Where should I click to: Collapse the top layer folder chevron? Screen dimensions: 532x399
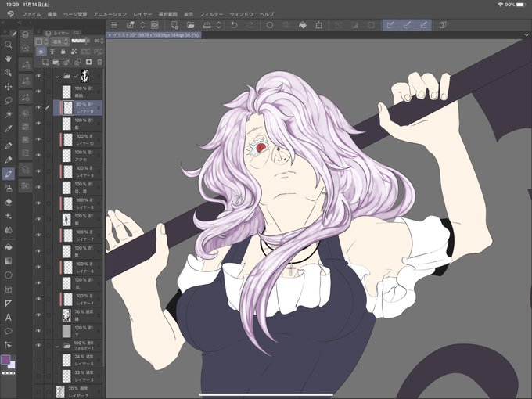pos(57,77)
